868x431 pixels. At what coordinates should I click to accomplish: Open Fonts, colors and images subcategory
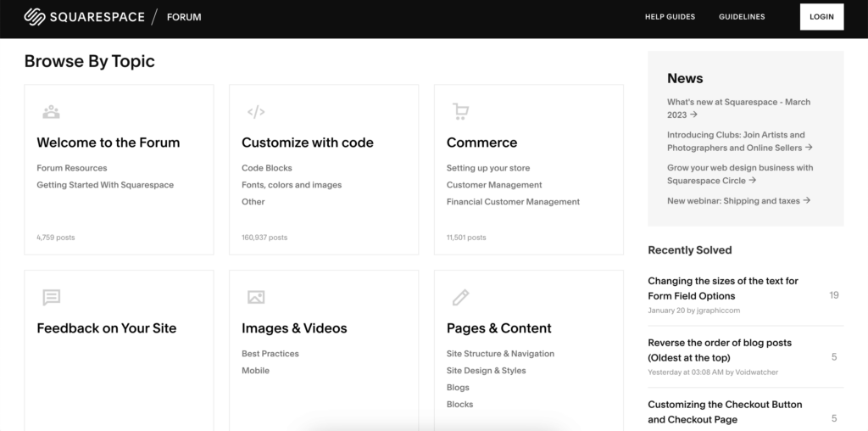tap(292, 185)
